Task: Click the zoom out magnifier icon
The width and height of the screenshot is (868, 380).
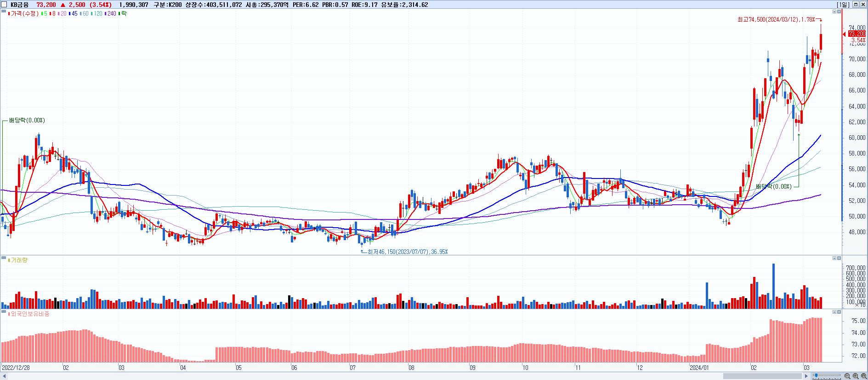Action: 848,376
